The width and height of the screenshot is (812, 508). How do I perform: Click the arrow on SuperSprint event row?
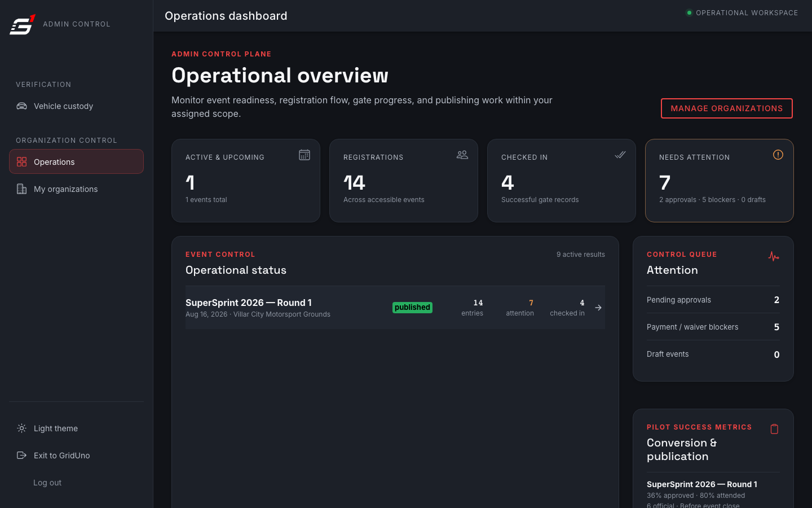coord(598,308)
